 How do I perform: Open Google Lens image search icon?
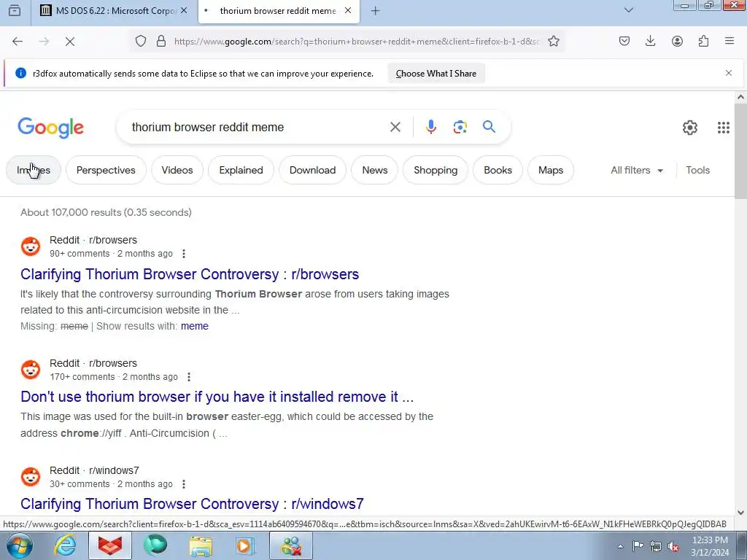click(460, 127)
